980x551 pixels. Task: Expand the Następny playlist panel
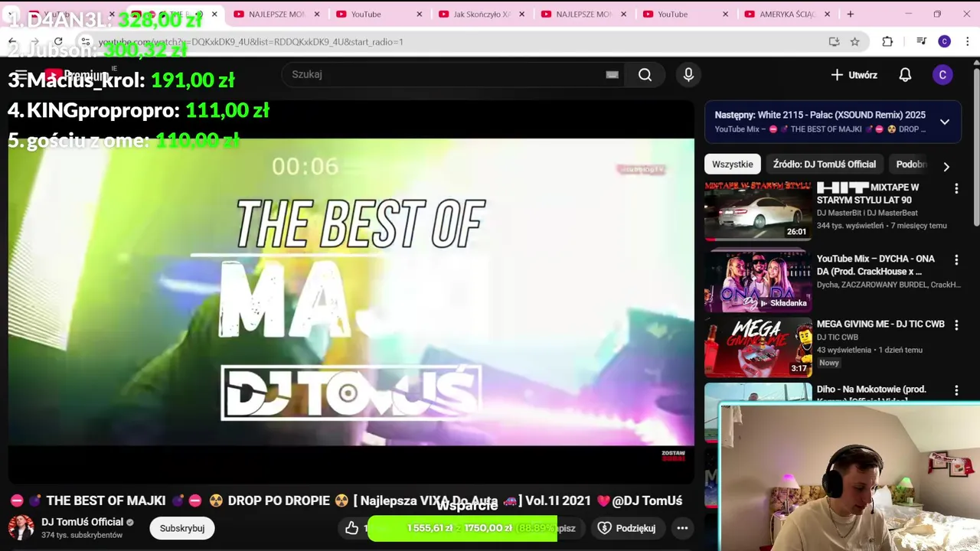pyautogui.click(x=945, y=122)
